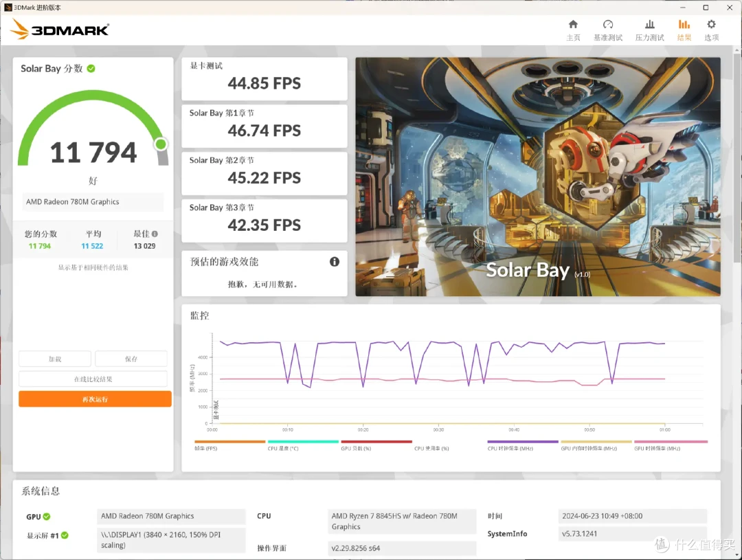Click the green score gauge knob
This screenshot has width=742, height=560.
[161, 144]
